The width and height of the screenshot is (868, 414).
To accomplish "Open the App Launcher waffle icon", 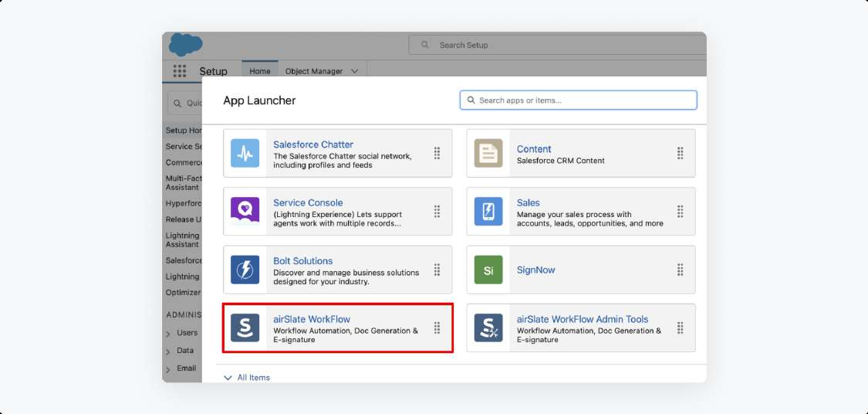I will click(x=179, y=71).
